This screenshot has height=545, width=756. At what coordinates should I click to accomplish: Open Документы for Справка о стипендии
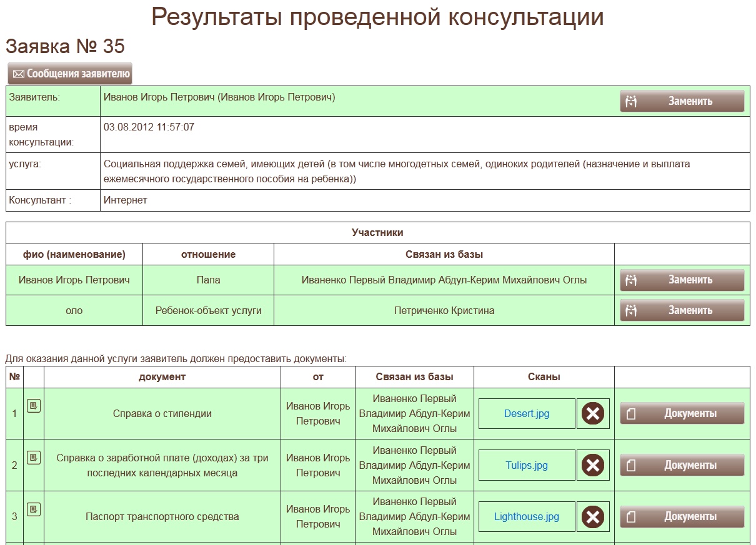(x=682, y=413)
